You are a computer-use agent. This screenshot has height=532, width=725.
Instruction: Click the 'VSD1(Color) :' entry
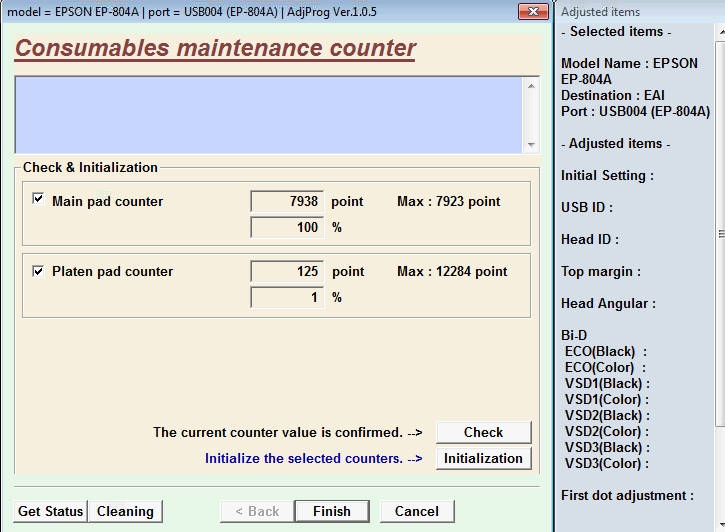point(607,399)
